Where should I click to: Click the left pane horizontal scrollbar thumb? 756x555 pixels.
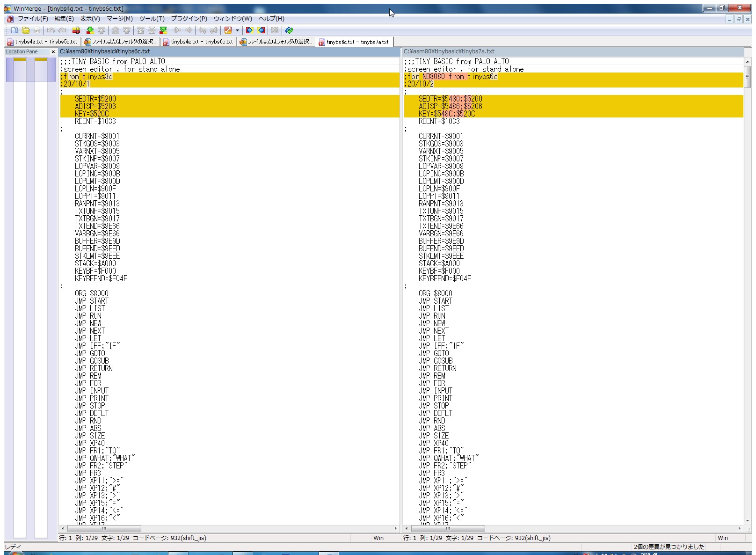104,528
